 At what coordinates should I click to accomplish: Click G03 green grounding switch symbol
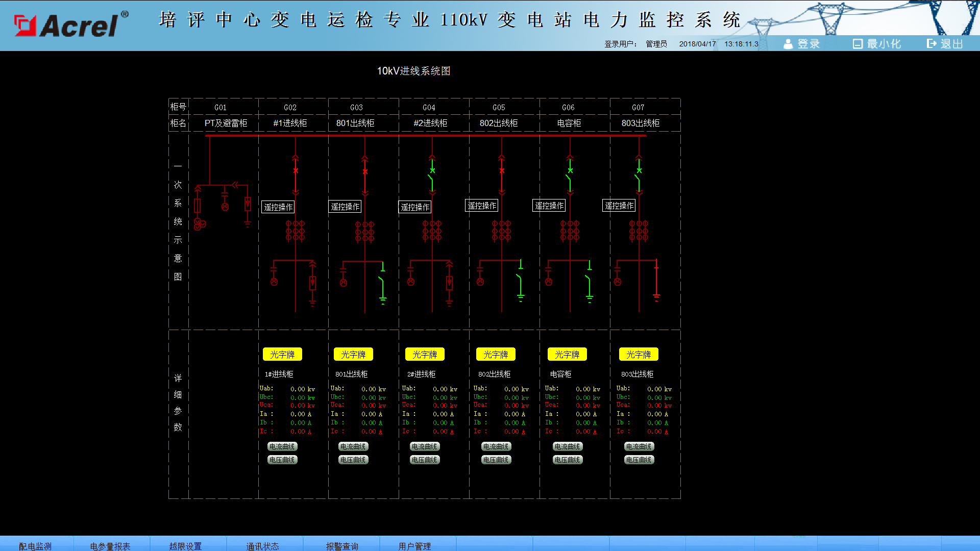382,284
